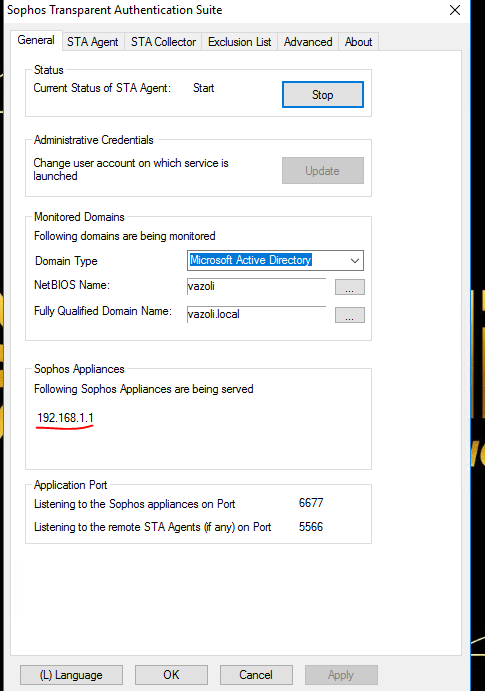The width and height of the screenshot is (485, 691).
Task: Open the STA Collector tab
Action: [163, 42]
